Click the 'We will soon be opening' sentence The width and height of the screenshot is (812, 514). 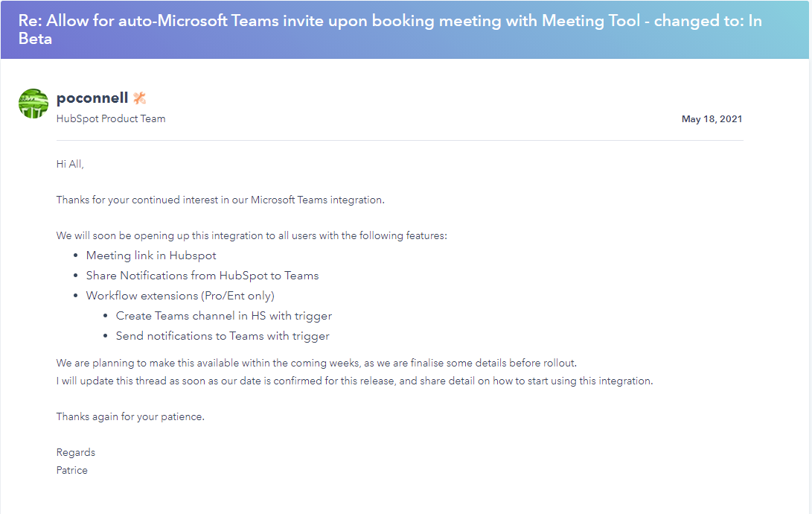tap(252, 235)
